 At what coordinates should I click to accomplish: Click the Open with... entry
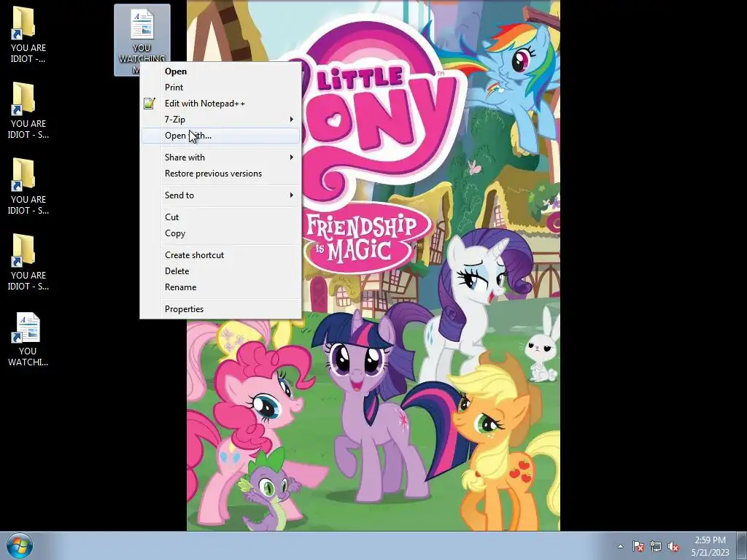(x=220, y=136)
